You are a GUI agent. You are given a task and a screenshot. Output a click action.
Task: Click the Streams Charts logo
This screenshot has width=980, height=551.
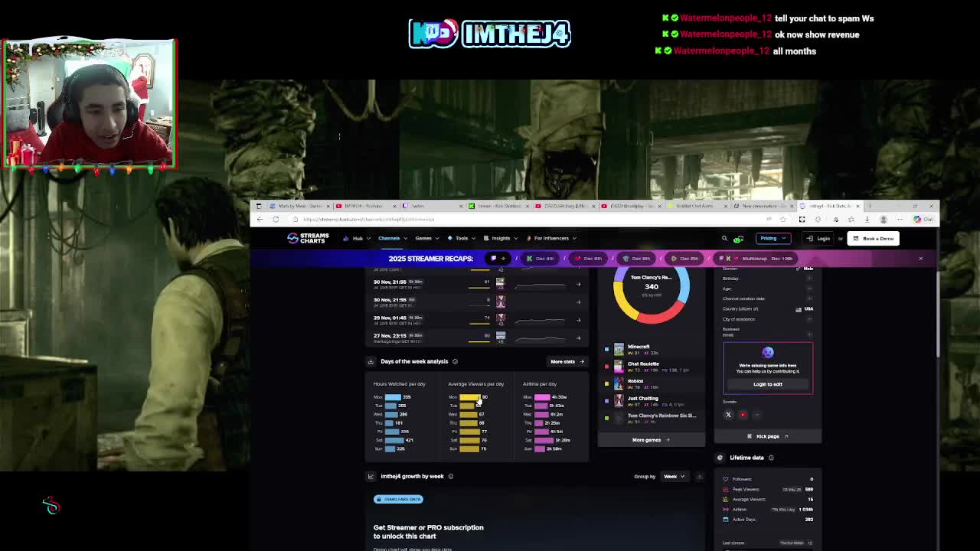(308, 239)
